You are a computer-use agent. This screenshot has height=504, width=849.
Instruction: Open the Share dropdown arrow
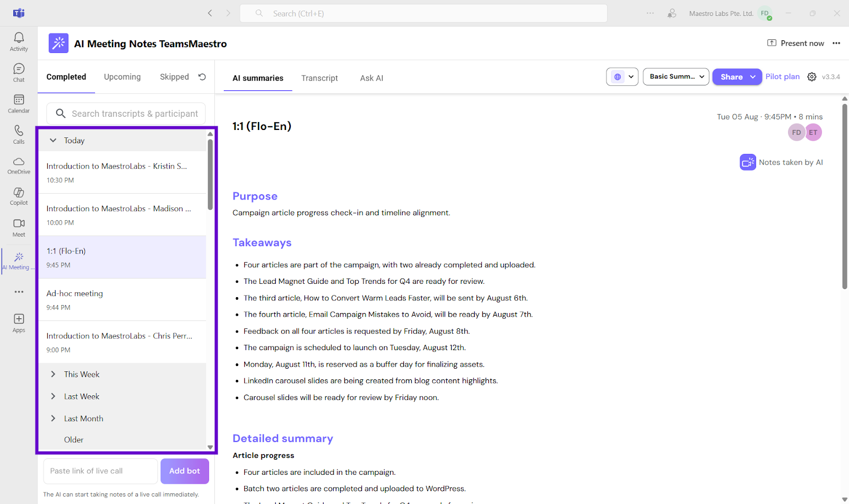click(x=752, y=77)
